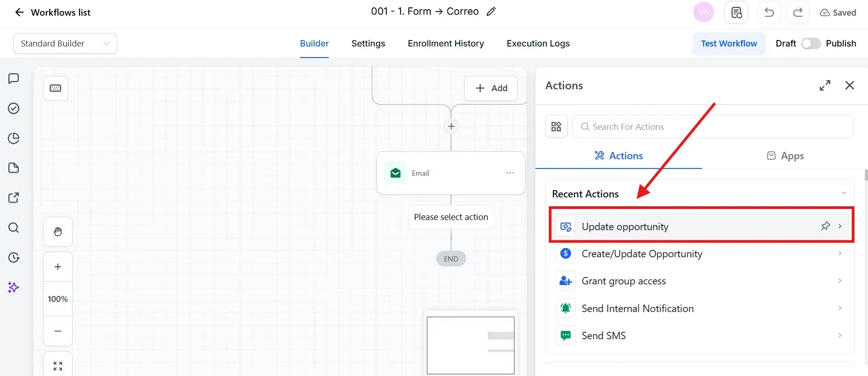868x376 pixels.
Task: Redo last change
Action: click(x=798, y=12)
